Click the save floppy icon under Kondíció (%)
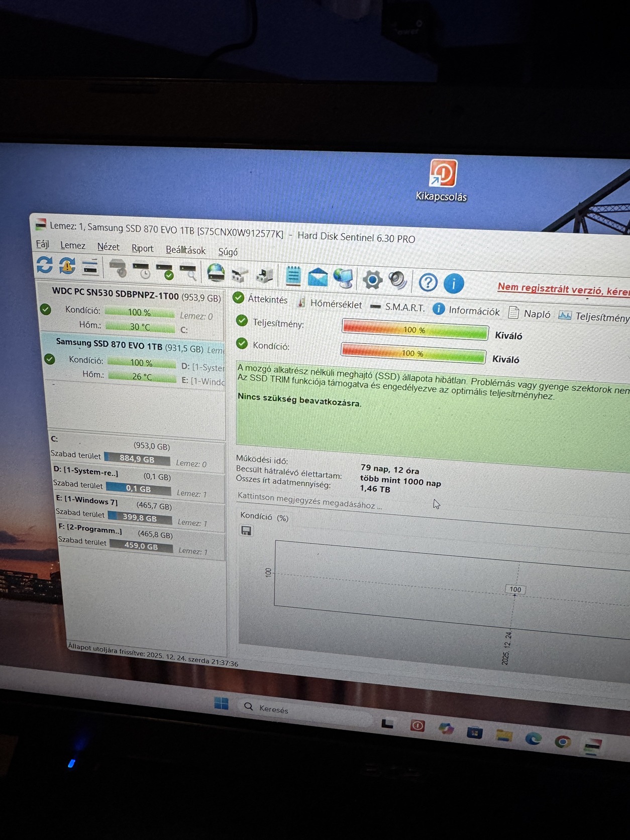Screen dimensions: 630x840 tap(246, 531)
